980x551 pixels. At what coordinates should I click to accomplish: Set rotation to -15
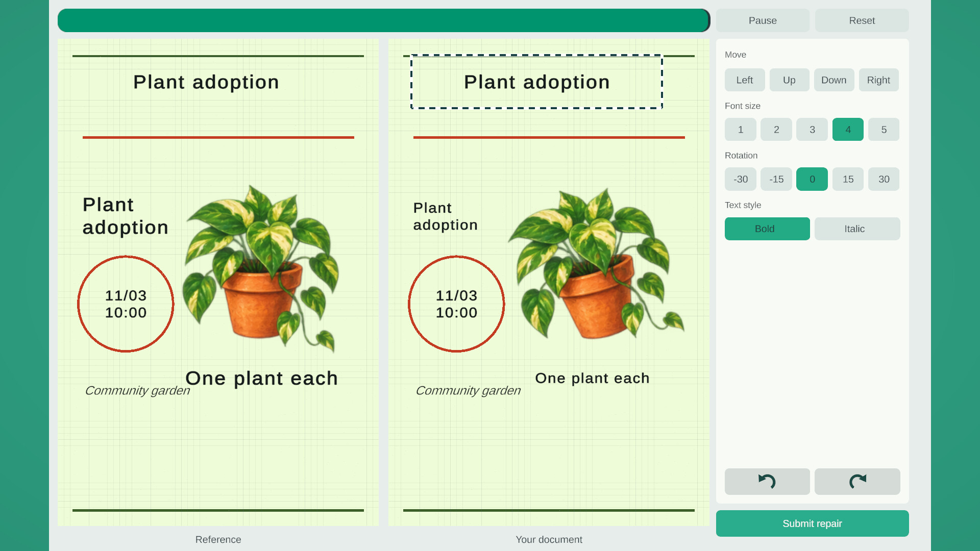(776, 179)
